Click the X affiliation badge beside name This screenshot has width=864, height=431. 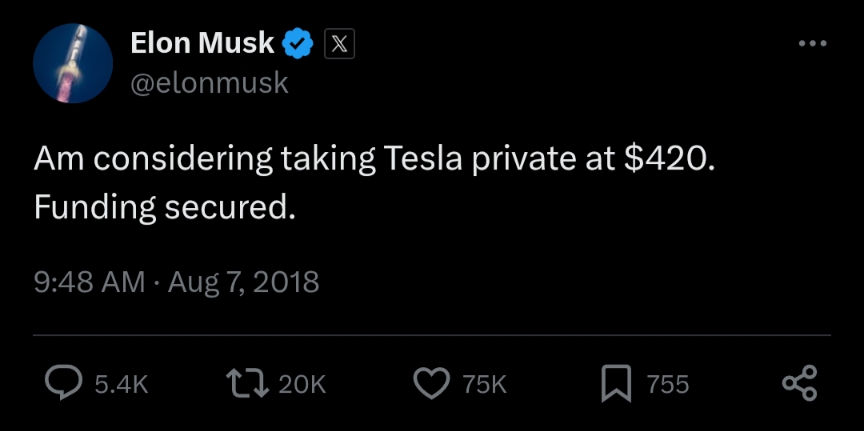point(340,44)
